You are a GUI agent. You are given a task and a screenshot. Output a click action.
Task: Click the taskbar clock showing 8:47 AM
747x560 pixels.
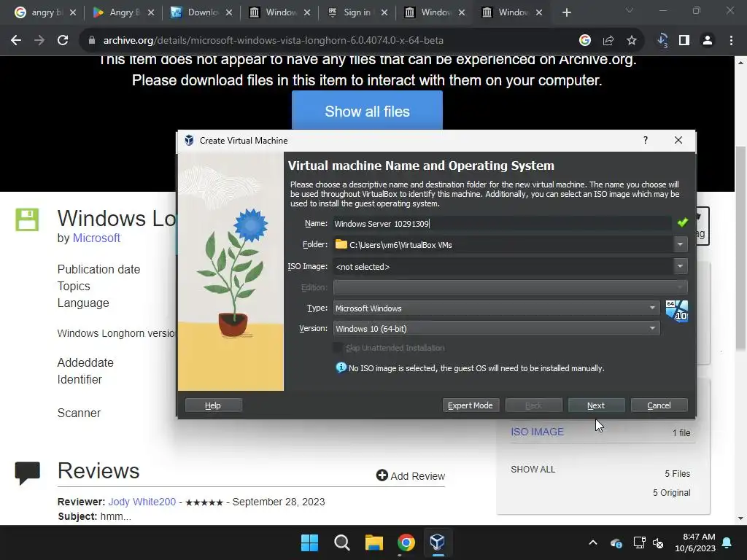(695, 542)
